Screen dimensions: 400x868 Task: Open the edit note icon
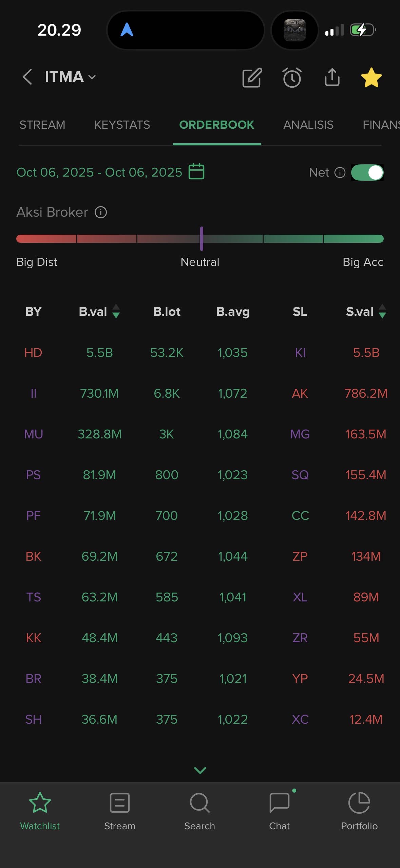tap(252, 78)
